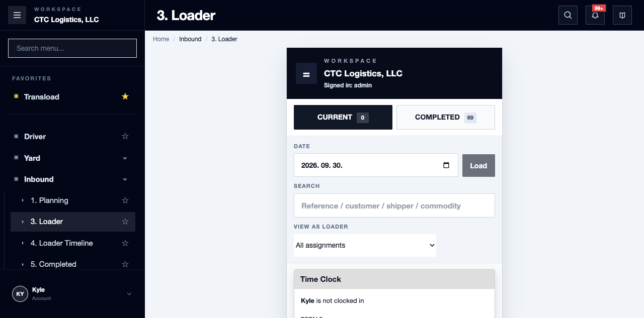The image size is (644, 318).
Task: Click the Load button
Action: point(478,165)
